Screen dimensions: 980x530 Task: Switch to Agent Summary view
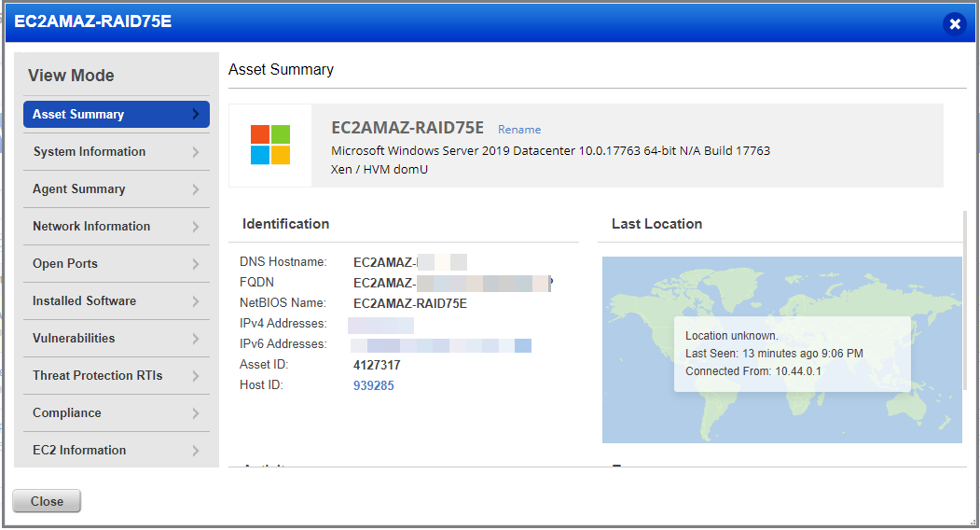(117, 189)
